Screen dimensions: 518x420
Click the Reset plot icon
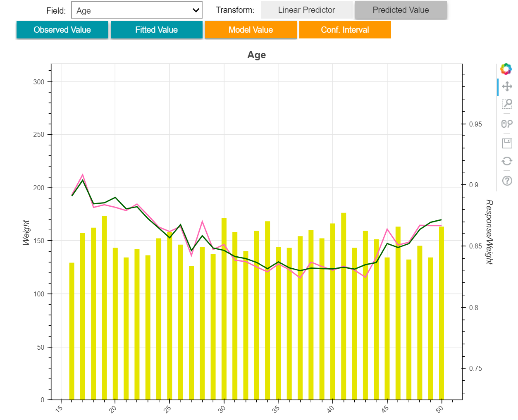507,161
